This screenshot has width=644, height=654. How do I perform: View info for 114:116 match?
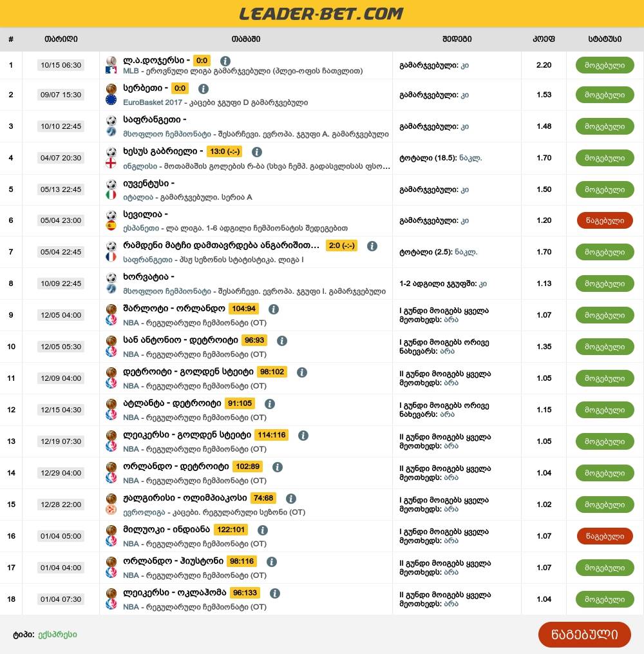tap(303, 436)
